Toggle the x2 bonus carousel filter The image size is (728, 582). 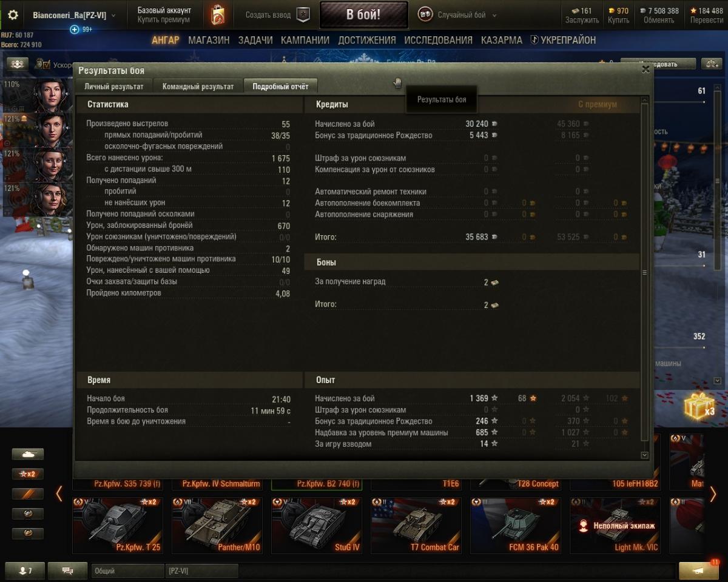(28, 474)
